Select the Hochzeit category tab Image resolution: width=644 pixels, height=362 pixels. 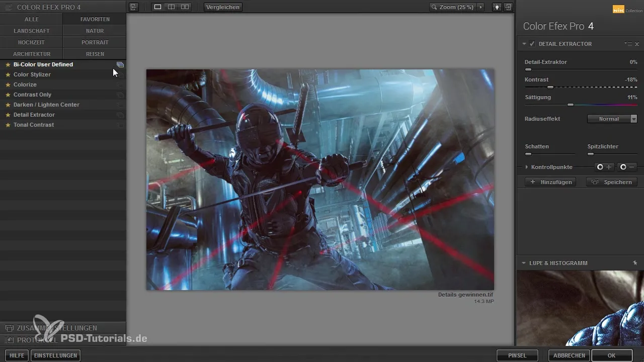(31, 42)
